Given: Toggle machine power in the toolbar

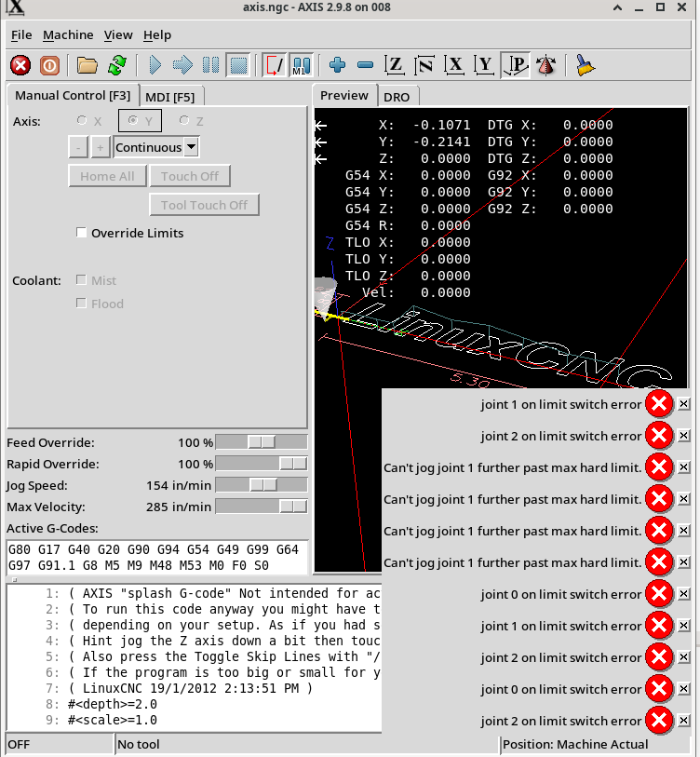Looking at the screenshot, I should [x=49, y=65].
